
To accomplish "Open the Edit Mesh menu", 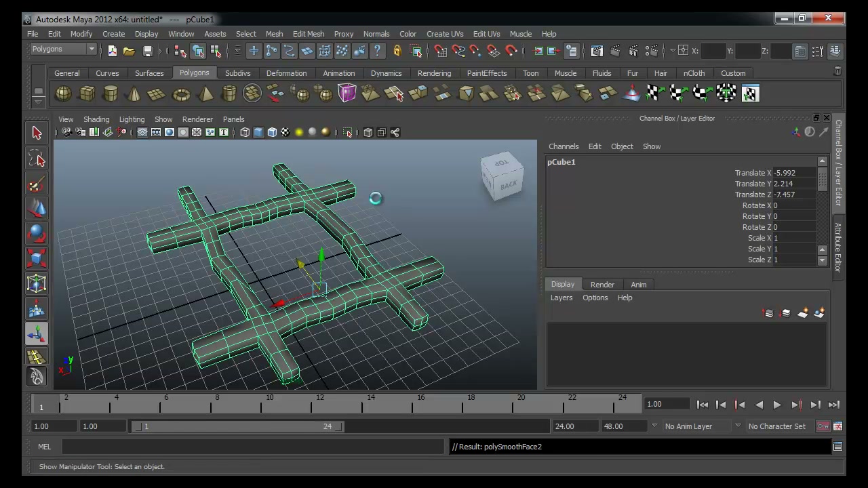I will click(309, 34).
